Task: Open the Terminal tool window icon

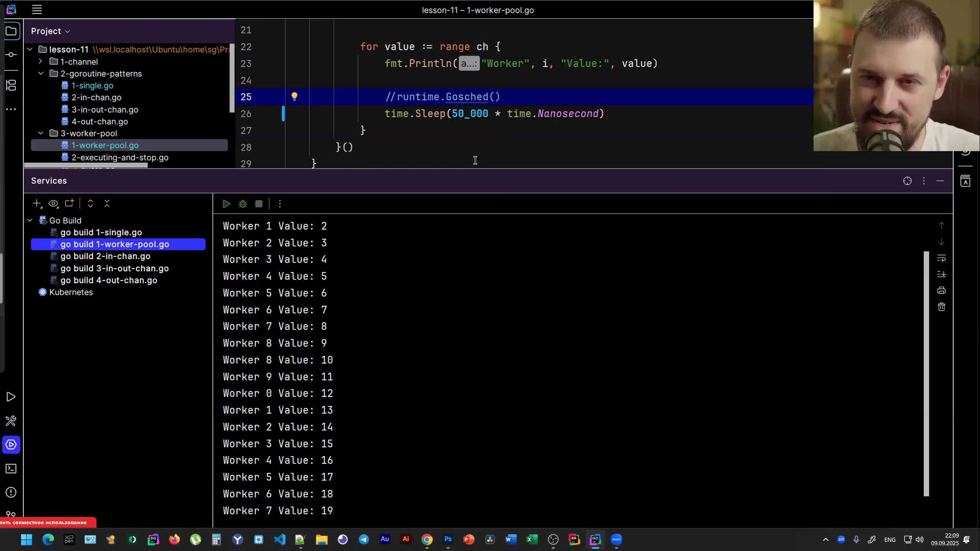Action: (x=11, y=468)
